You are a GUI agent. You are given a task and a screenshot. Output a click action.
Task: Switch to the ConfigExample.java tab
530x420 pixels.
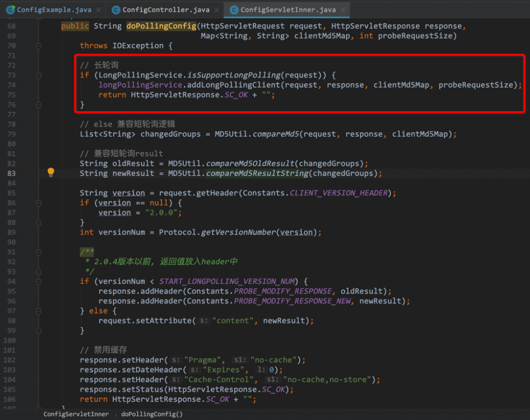(54, 10)
